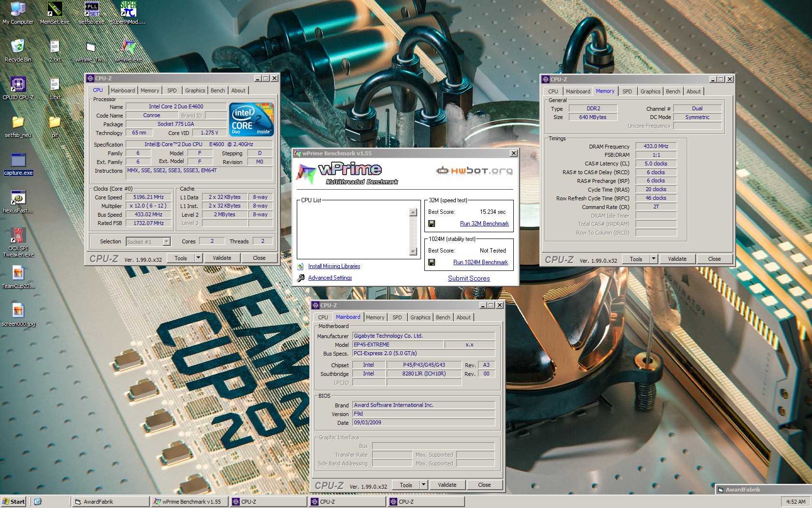Image resolution: width=812 pixels, height=508 pixels.
Task: Click the Intel Core 2 Duo logo
Action: (x=251, y=119)
